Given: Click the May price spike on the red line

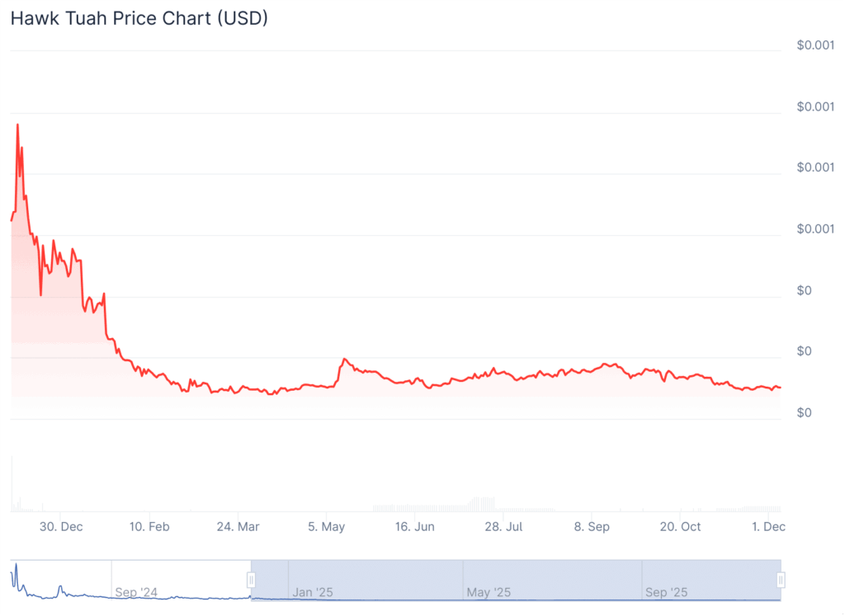Looking at the screenshot, I should click(344, 360).
